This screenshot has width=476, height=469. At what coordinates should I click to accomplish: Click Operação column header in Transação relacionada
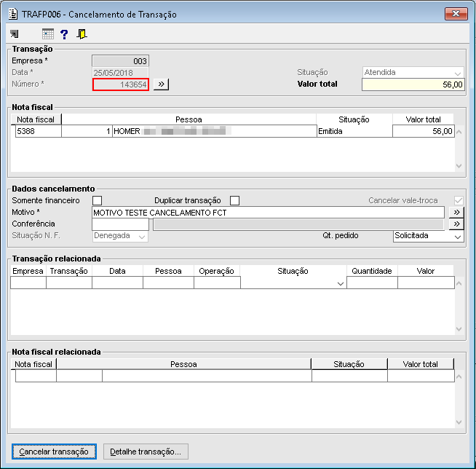[x=216, y=271]
